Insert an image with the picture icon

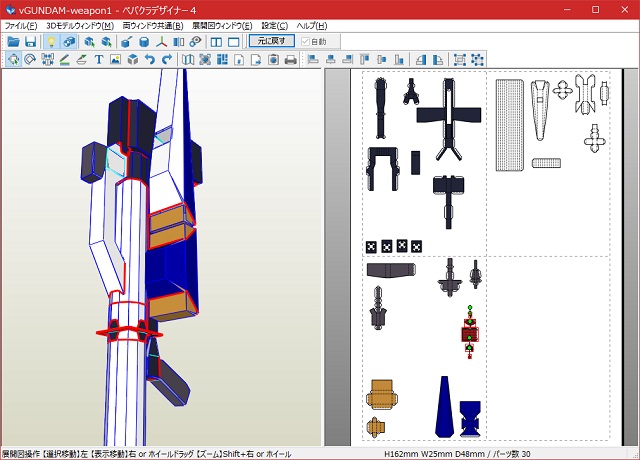click(x=116, y=60)
